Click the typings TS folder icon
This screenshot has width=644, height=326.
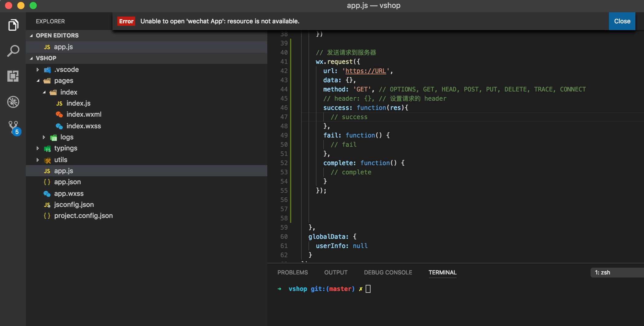(x=47, y=149)
